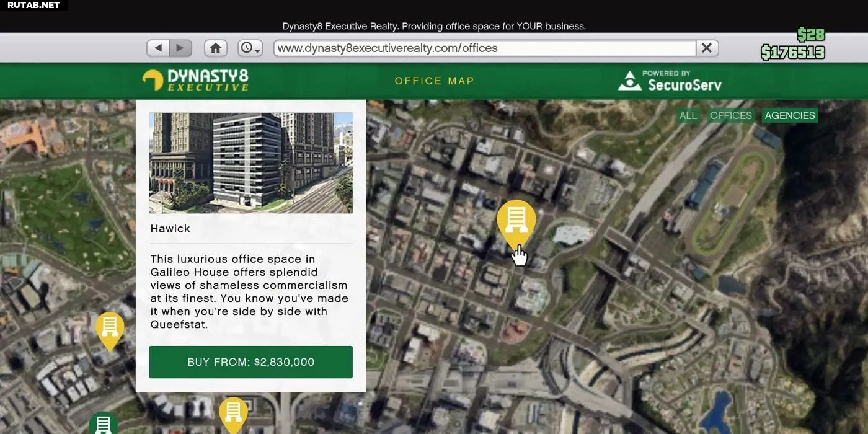The height and width of the screenshot is (434, 868).
Task: Open the browser history clock dropdown
Action: point(250,48)
